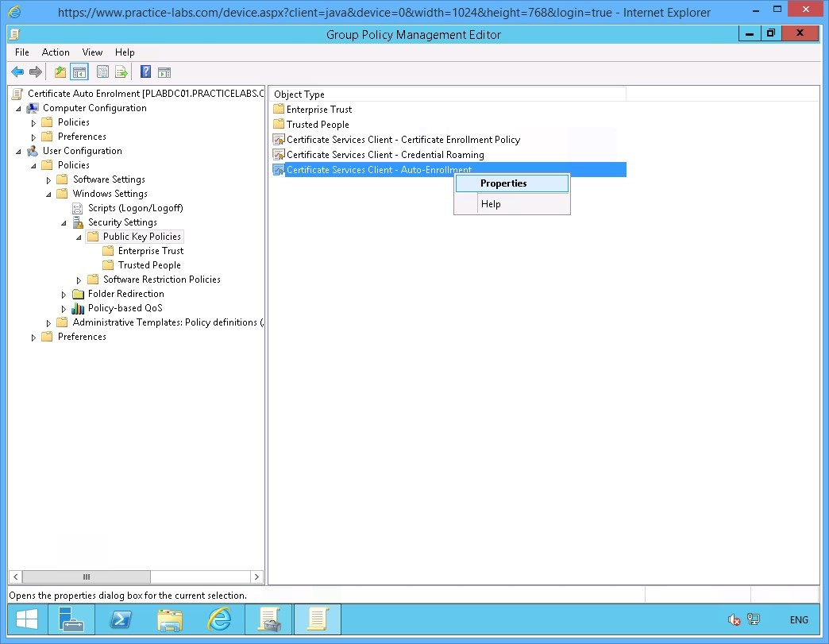
Task: Collapse the Public Key Policies node
Action: [78, 236]
